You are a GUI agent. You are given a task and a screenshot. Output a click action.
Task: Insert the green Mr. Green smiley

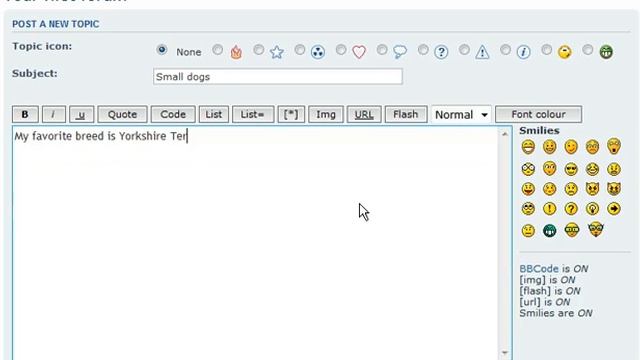550,231
